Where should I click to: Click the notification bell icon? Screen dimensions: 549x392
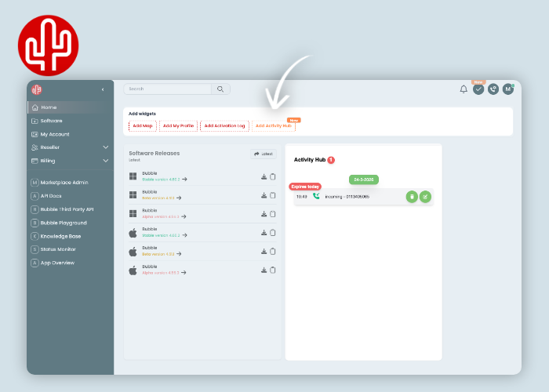point(464,89)
